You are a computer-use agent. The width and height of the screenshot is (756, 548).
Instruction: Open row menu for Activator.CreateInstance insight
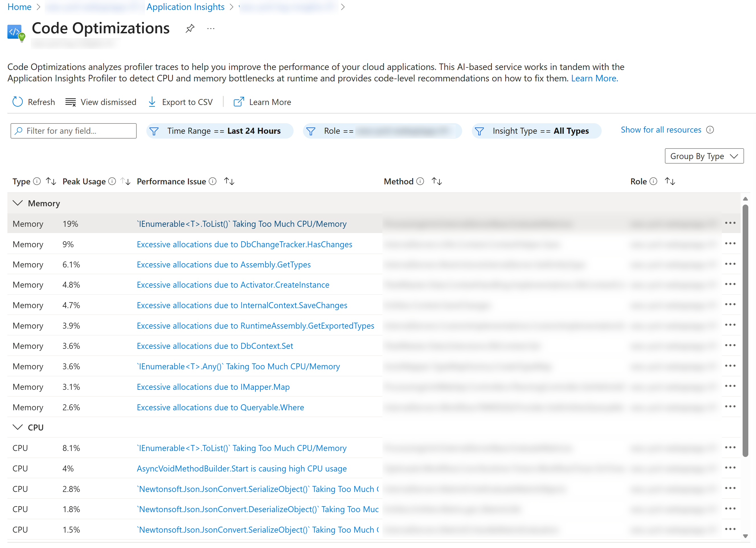click(x=730, y=284)
